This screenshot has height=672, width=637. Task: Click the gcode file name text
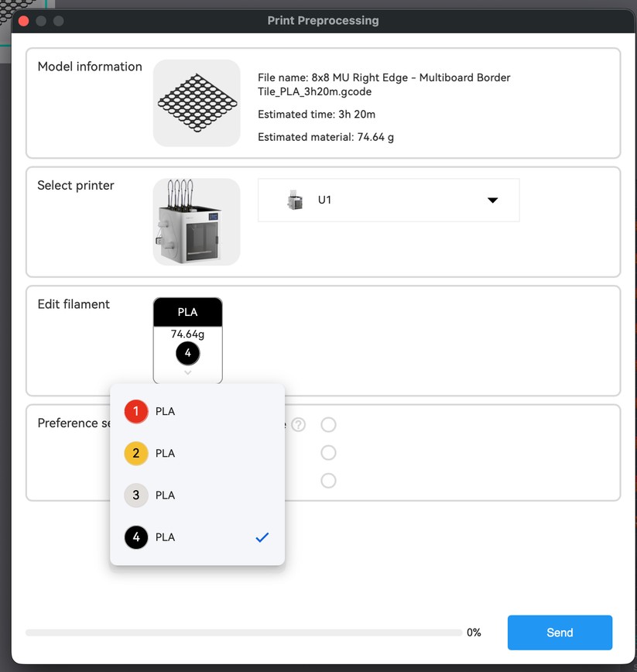pos(384,84)
